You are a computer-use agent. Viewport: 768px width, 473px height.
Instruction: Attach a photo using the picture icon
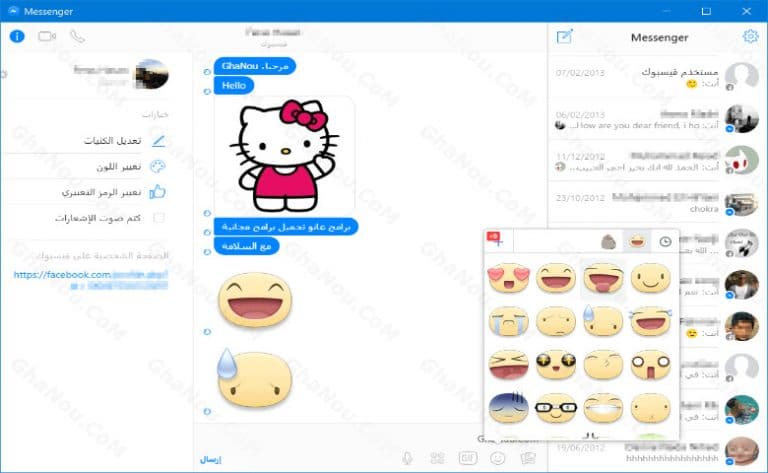tap(528, 458)
